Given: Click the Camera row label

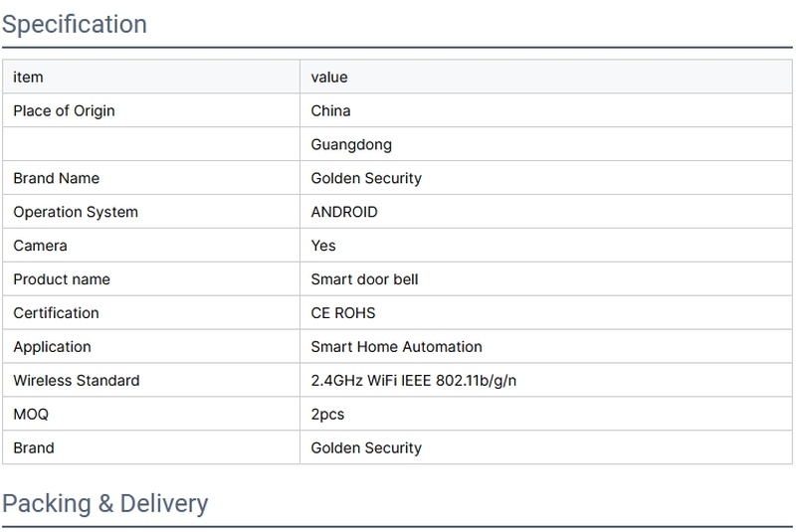Looking at the screenshot, I should [x=40, y=246].
